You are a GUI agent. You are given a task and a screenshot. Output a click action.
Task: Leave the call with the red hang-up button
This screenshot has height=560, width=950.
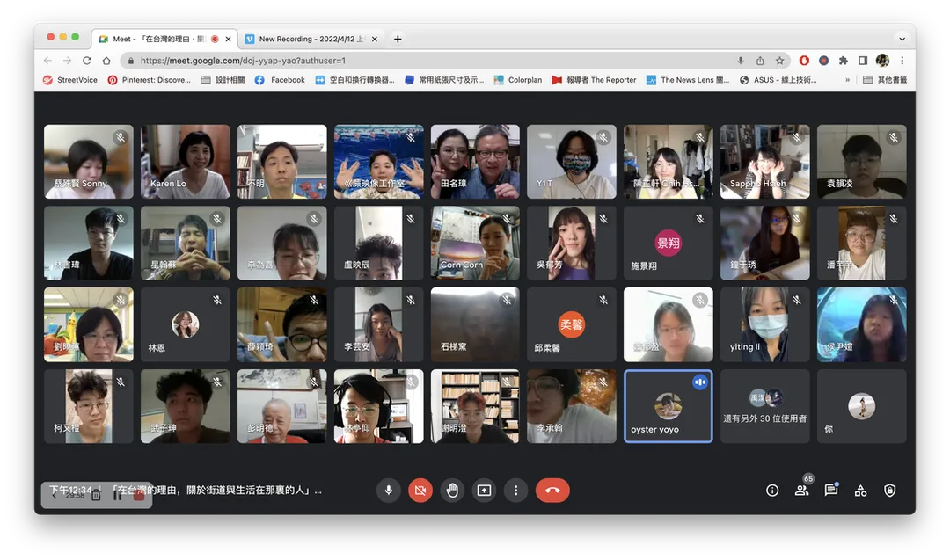(x=552, y=491)
